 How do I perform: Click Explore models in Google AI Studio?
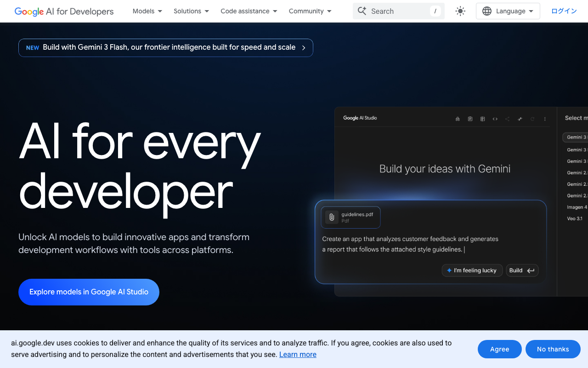(x=89, y=292)
